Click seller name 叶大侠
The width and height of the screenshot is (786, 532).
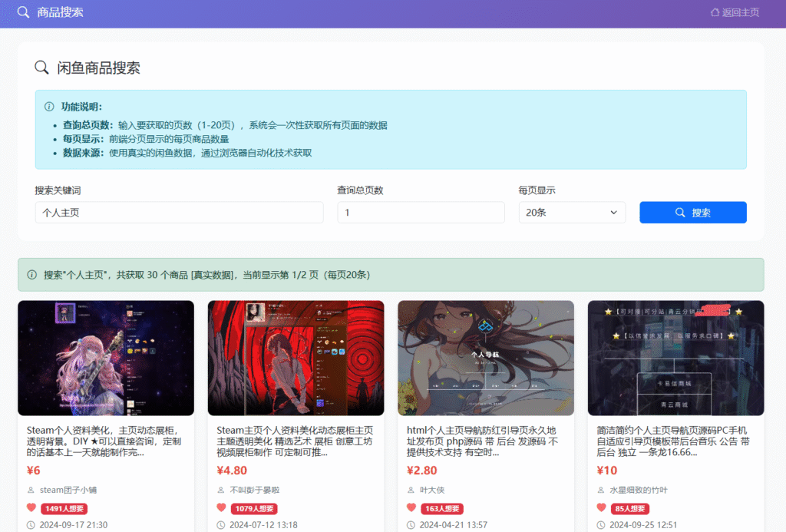pos(432,490)
